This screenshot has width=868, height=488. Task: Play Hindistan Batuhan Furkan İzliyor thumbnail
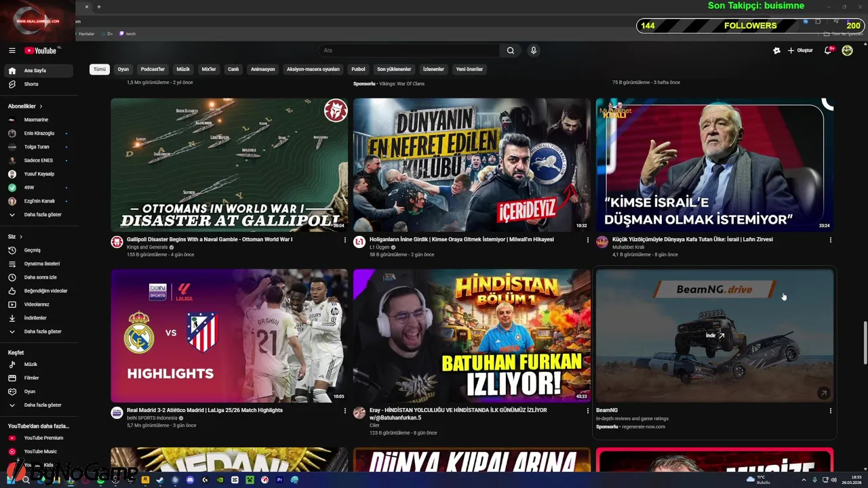pyautogui.click(x=471, y=335)
